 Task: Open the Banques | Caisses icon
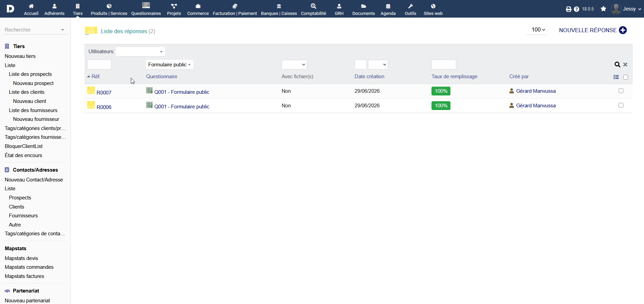click(x=279, y=6)
